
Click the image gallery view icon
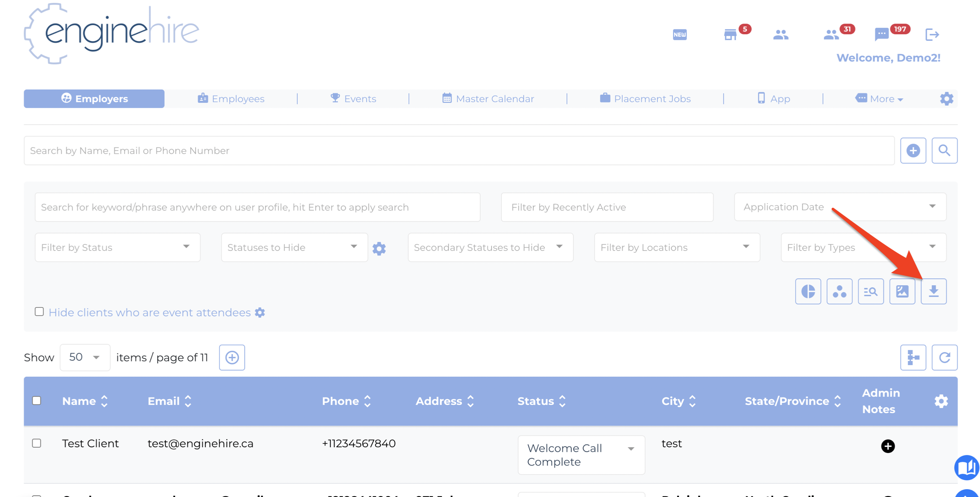click(902, 291)
